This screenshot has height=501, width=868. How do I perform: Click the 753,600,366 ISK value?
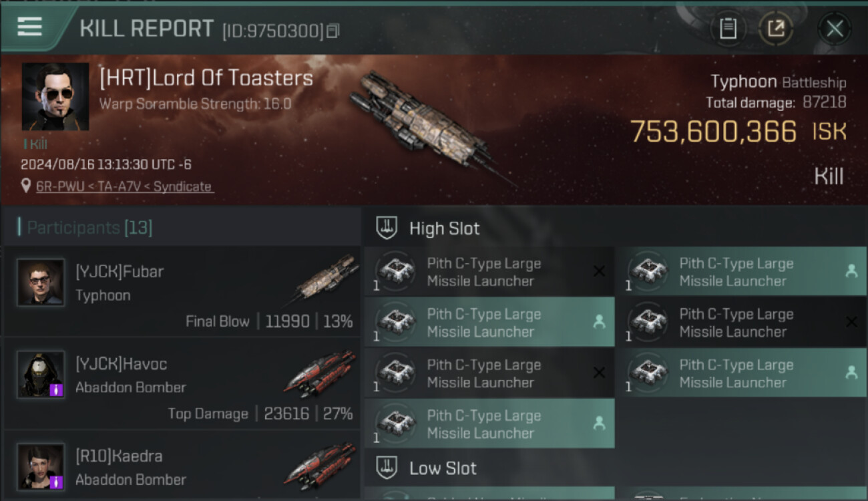(713, 132)
